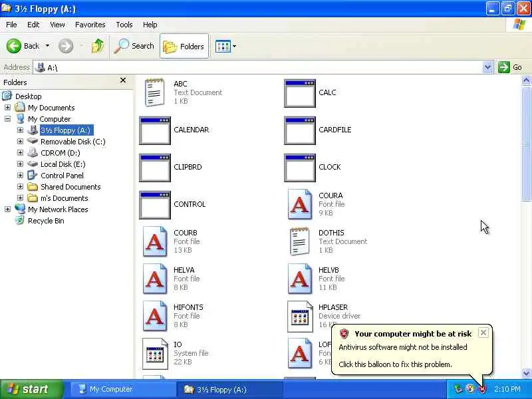532x399 pixels.
Task: Click the Views toolbar icon
Action: point(223,46)
